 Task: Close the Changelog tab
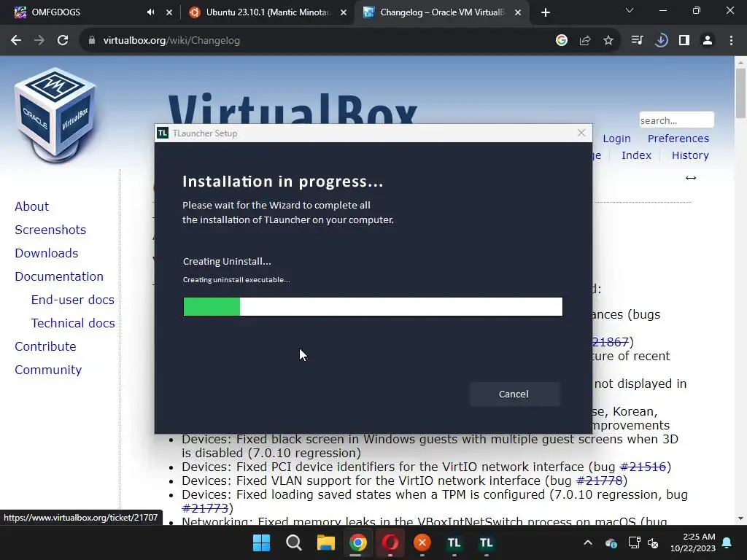518,12
